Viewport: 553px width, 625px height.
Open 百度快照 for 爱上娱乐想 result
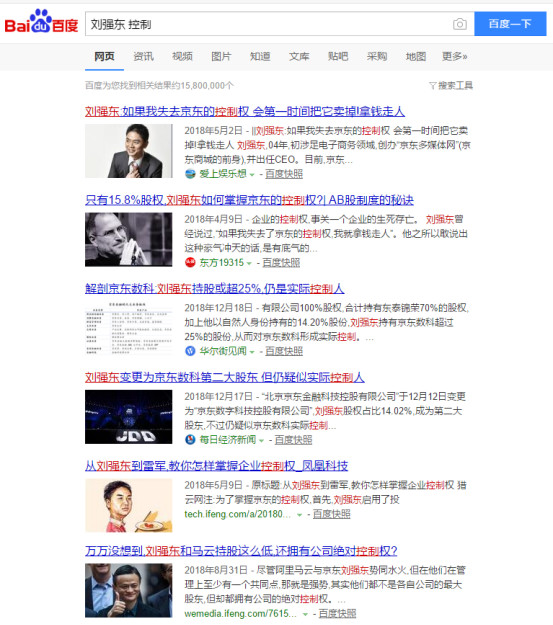tap(284, 174)
